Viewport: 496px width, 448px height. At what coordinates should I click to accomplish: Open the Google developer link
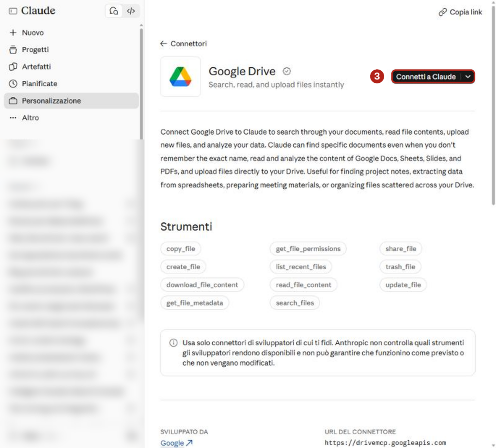coord(172,443)
